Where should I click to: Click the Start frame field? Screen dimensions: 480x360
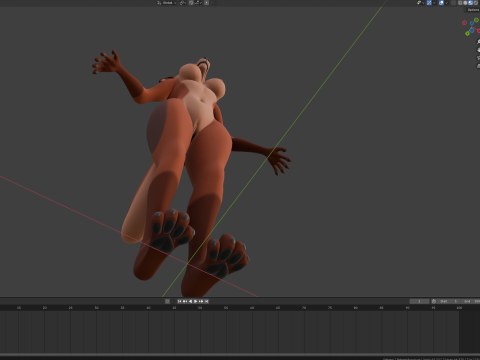(449, 301)
